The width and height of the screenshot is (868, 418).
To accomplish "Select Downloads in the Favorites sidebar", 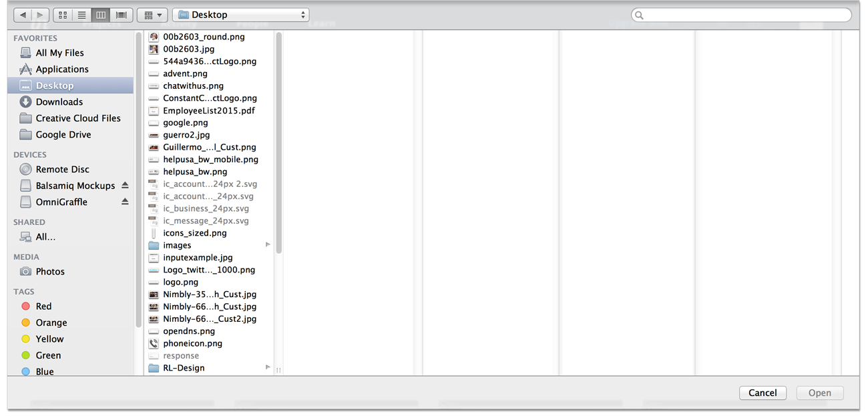I will 60,101.
